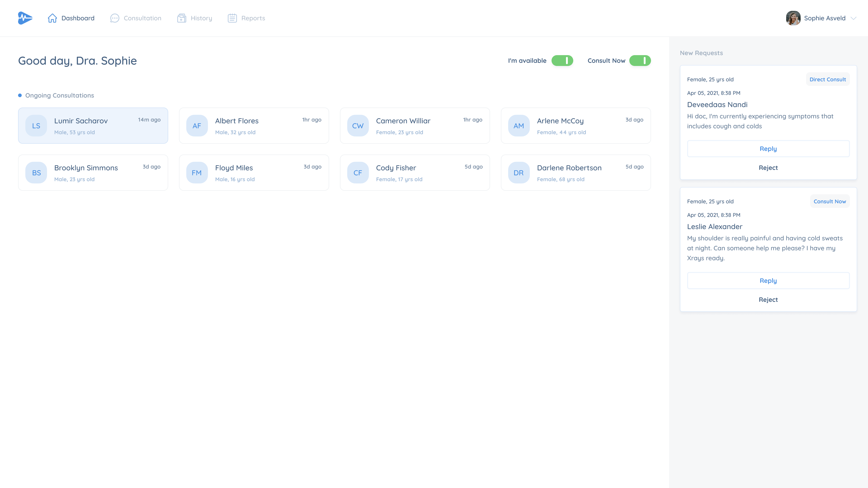Viewport: 868px width, 488px height.
Task: Click the LS avatar badge
Action: click(36, 126)
